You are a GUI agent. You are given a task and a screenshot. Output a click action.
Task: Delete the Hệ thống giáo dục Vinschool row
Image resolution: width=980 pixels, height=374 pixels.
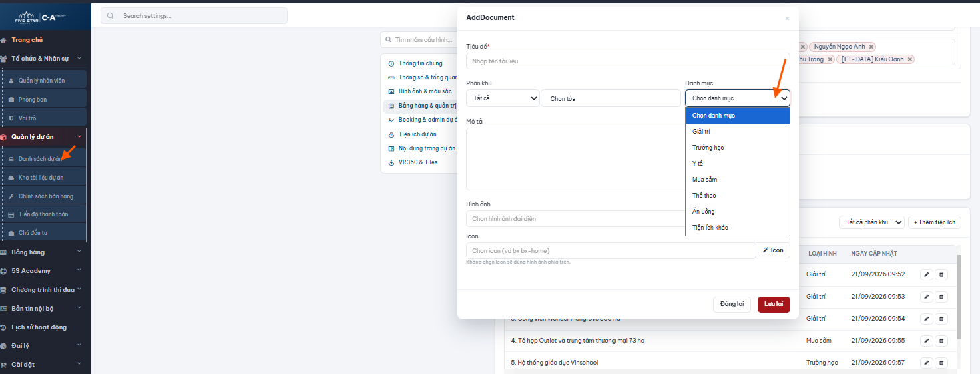tap(941, 363)
